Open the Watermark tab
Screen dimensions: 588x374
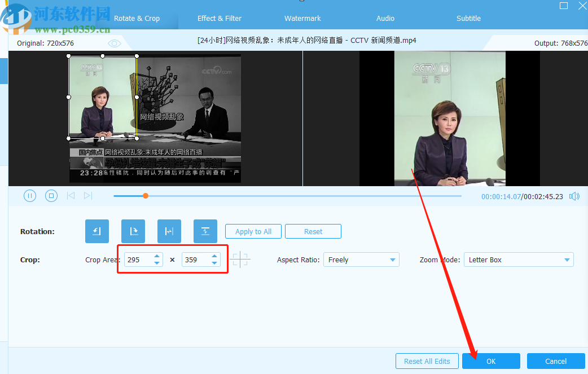[x=302, y=18]
